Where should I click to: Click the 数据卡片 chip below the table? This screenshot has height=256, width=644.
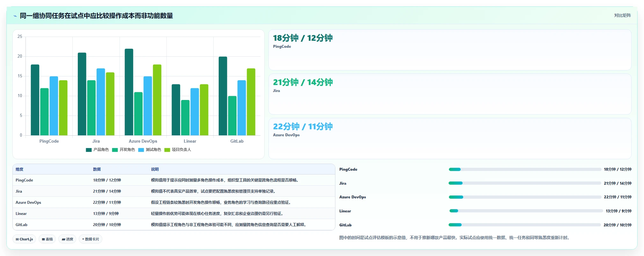coord(91,239)
